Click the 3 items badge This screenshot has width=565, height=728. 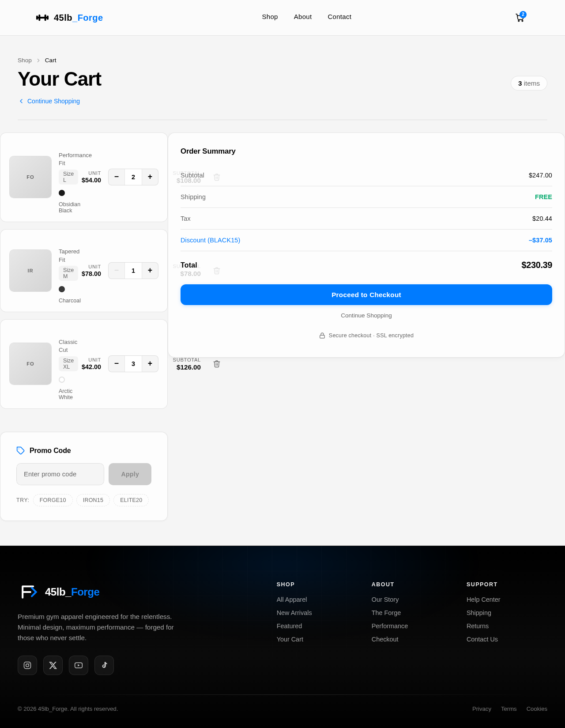coord(529,83)
